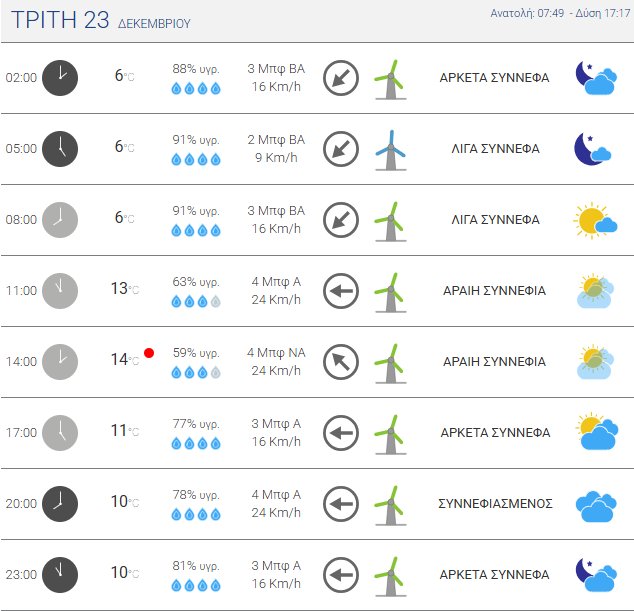Click the southeast wind arrow at 14:00
634x611 pixels.
[340, 362]
